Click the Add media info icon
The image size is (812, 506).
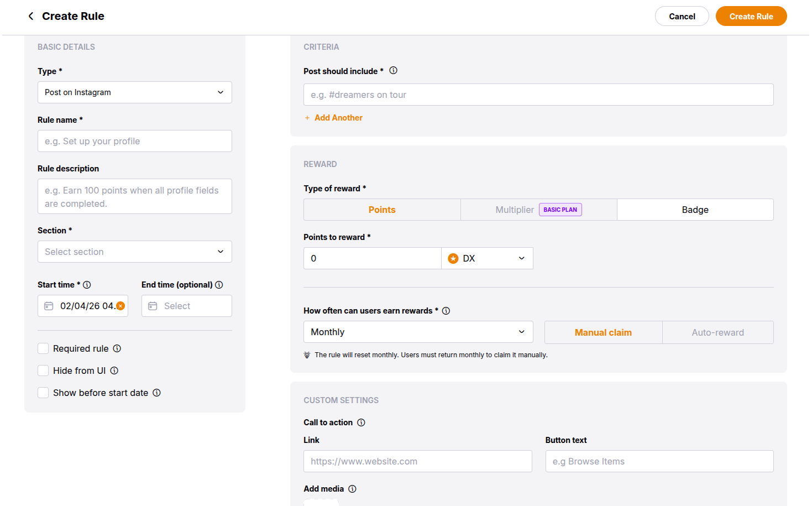pyautogui.click(x=352, y=489)
